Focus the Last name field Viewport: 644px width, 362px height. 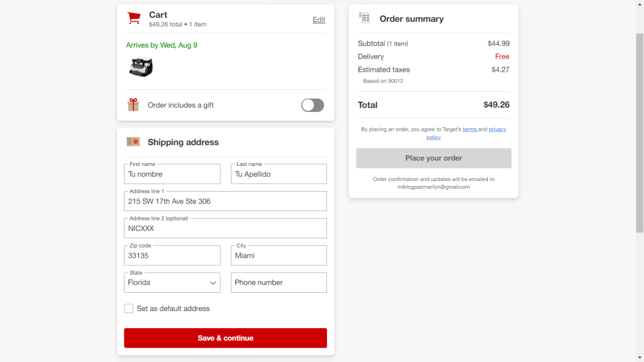click(x=279, y=174)
